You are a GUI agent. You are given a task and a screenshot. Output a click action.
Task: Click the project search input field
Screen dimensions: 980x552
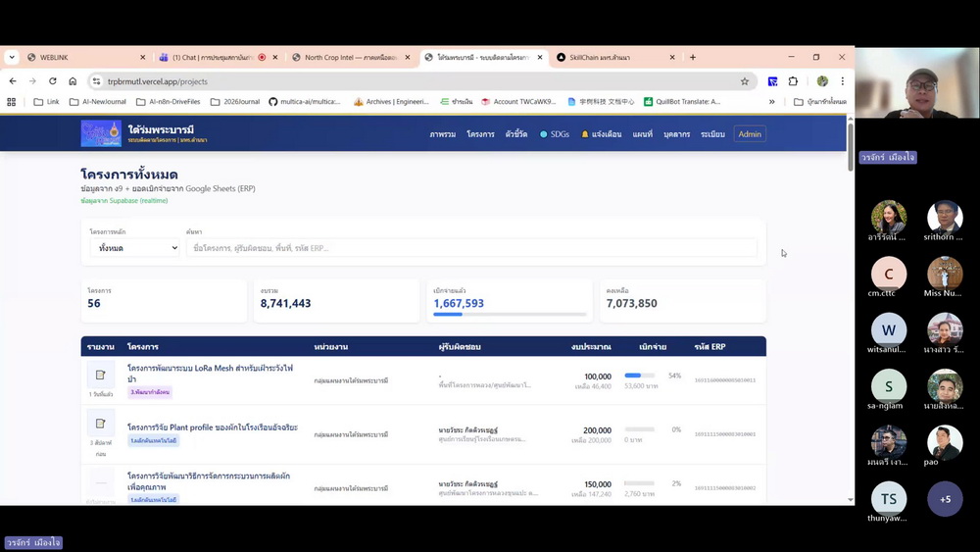[x=471, y=248]
